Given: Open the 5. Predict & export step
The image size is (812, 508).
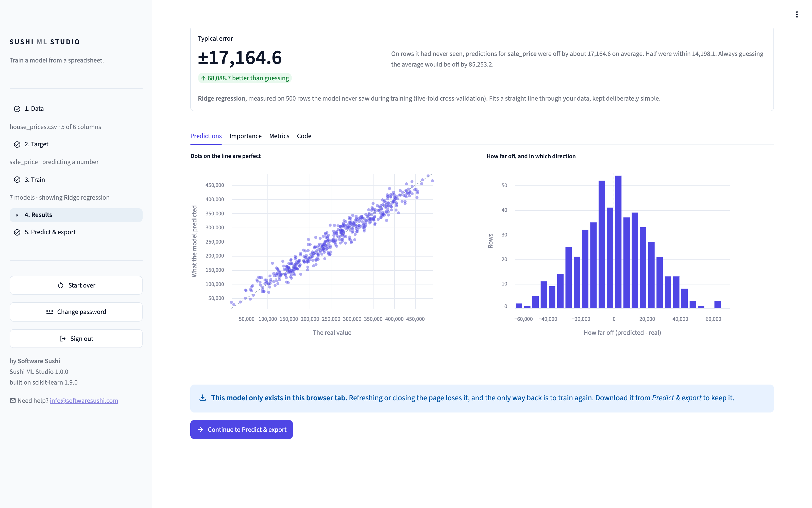Looking at the screenshot, I should [76, 232].
